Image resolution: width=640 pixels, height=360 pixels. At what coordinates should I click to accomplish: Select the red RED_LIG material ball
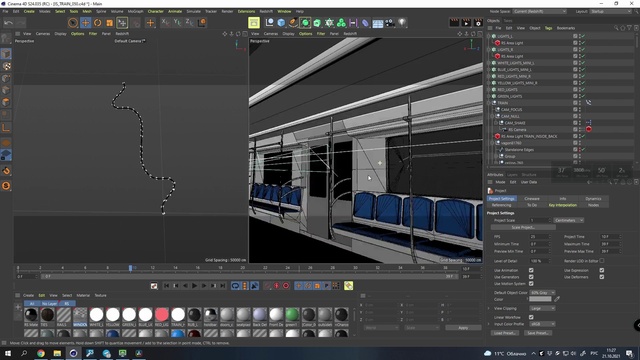pos(162,315)
